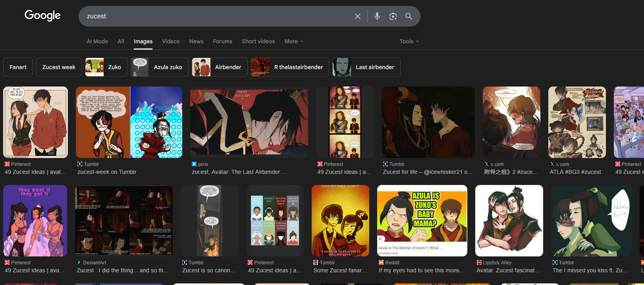Screen dimensions: 644x285
Task: Switch to the All results tab
Action: click(x=121, y=41)
